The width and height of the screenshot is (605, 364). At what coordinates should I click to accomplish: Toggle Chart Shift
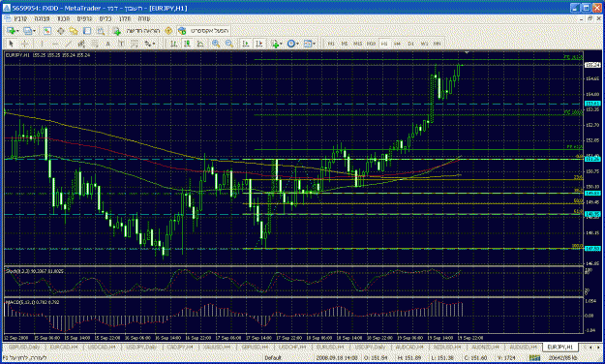(259, 44)
